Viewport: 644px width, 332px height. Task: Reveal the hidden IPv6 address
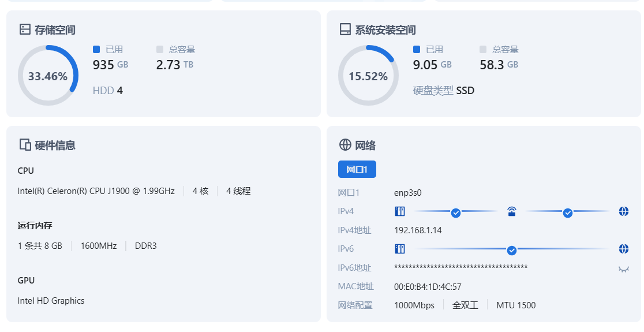[x=623, y=269]
